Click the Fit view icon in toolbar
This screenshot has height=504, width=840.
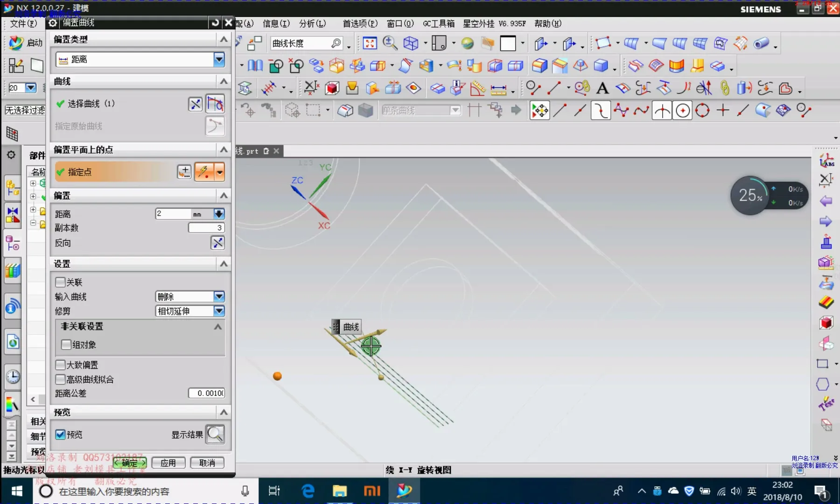(370, 43)
